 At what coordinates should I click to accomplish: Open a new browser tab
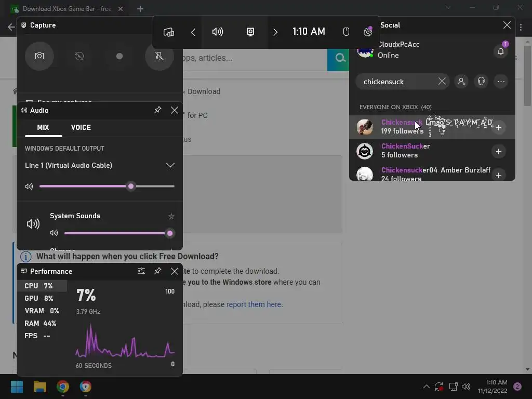[140, 9]
